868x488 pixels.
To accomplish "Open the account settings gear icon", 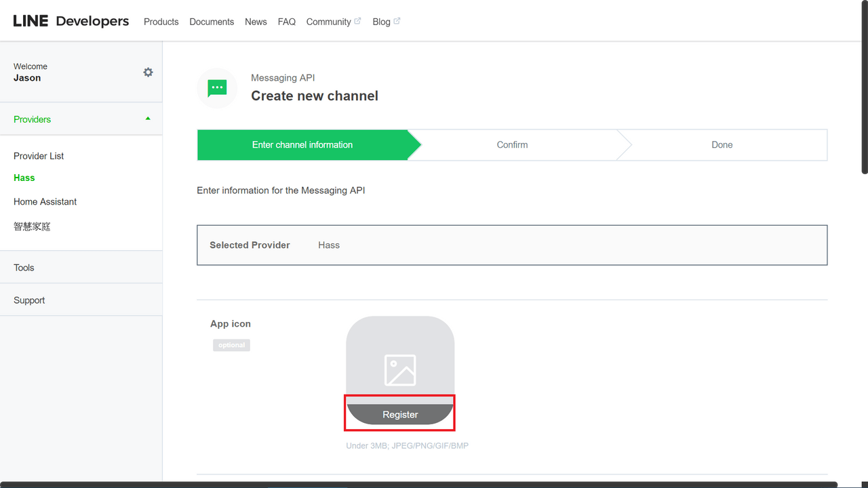I will tap(148, 72).
